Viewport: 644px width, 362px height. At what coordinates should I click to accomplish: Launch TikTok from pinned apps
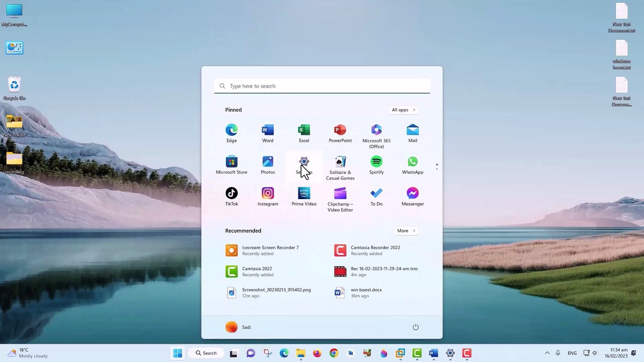tap(231, 197)
